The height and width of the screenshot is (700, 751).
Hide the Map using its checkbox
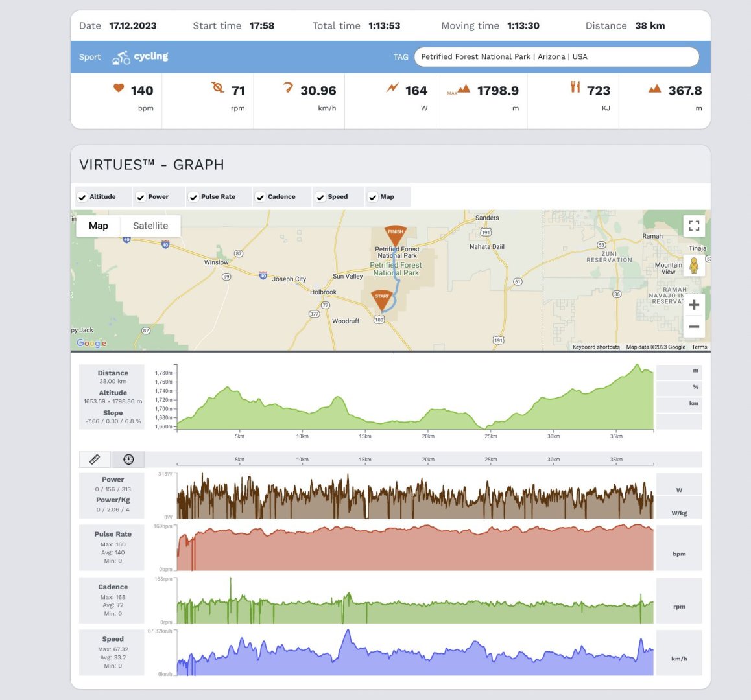[373, 197]
